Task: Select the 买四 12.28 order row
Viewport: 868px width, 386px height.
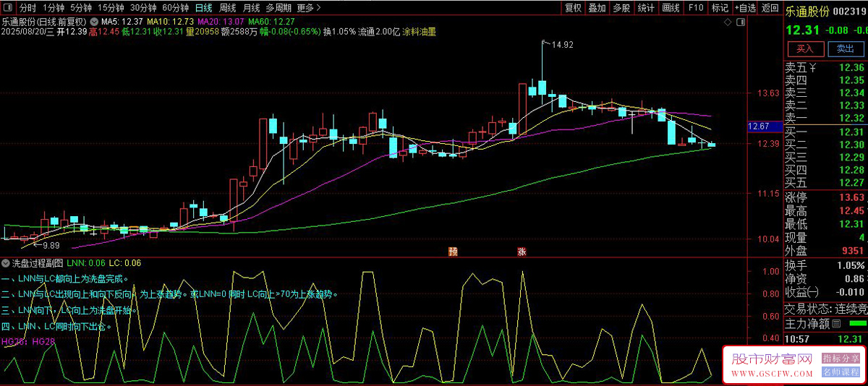Action: [x=826, y=170]
